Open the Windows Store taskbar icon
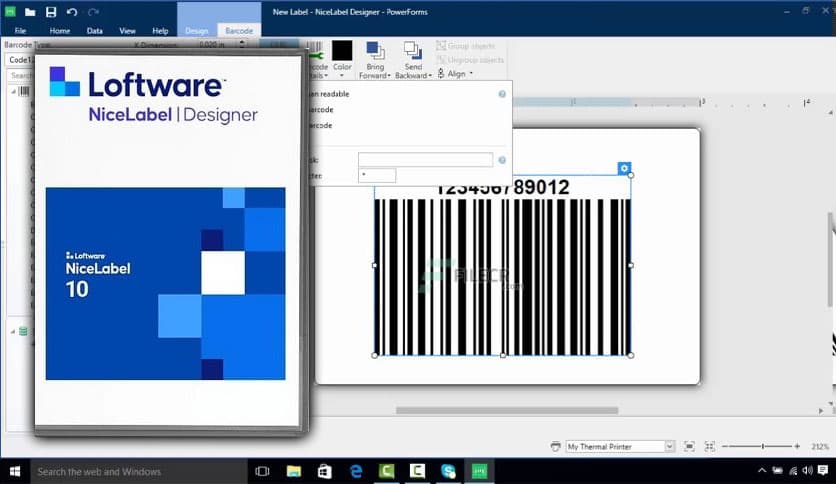 [324, 471]
